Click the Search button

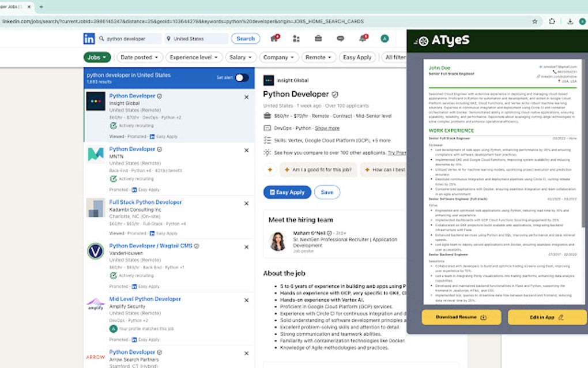click(x=246, y=39)
